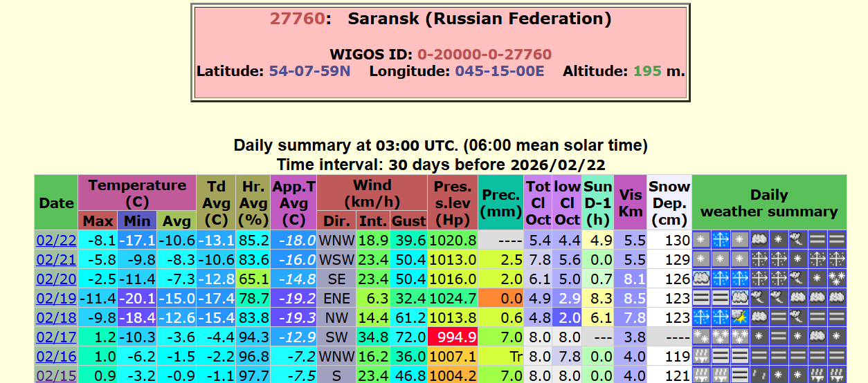Image resolution: width=868 pixels, height=383 pixels.
Task: Open the 02/22 date link
Action: coord(56,241)
